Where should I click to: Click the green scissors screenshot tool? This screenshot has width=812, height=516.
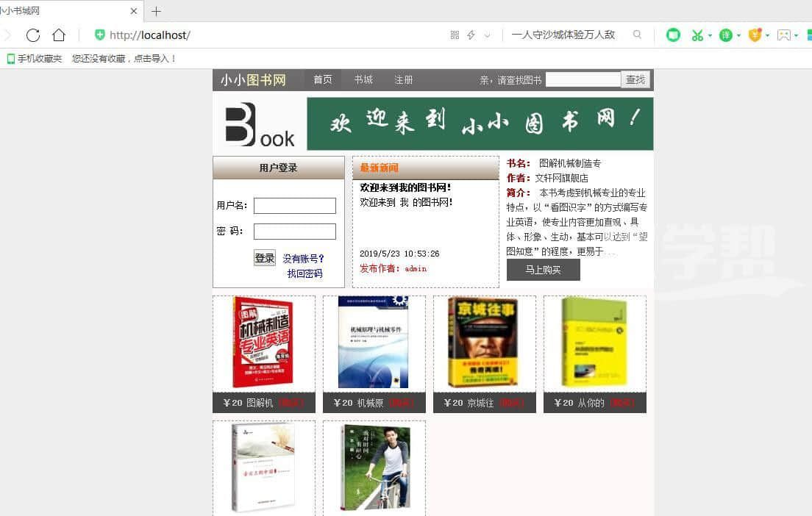[x=697, y=35]
